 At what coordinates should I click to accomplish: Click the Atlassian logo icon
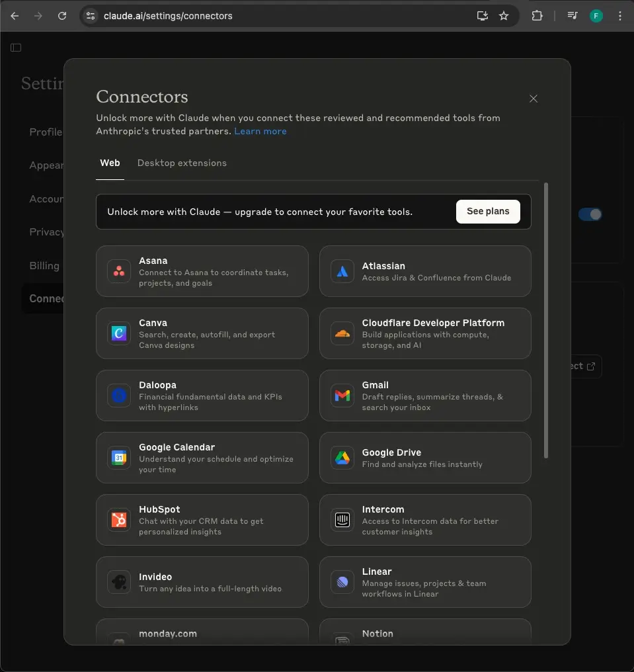[342, 271]
